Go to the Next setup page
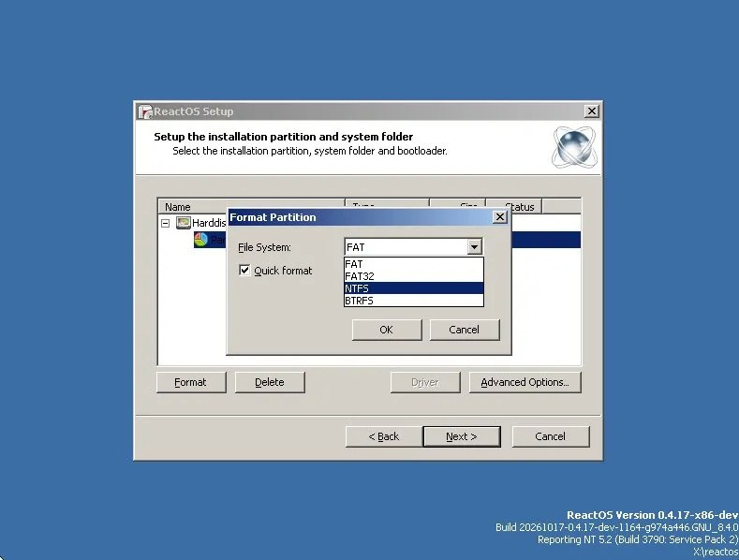 [x=462, y=436]
